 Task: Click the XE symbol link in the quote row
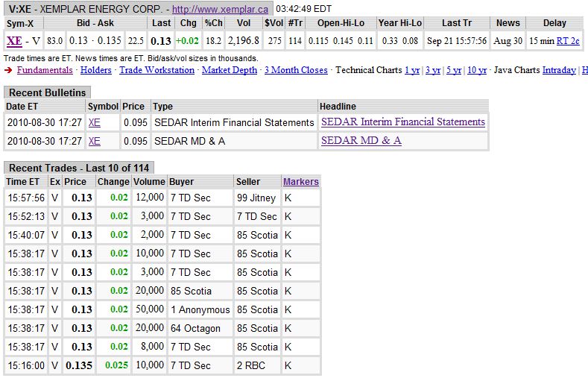tap(14, 40)
